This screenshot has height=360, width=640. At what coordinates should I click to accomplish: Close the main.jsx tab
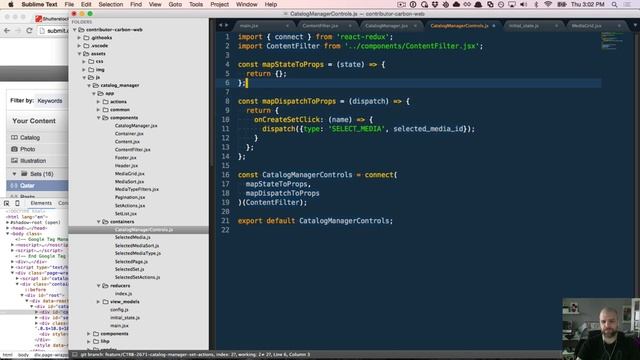(x=287, y=26)
